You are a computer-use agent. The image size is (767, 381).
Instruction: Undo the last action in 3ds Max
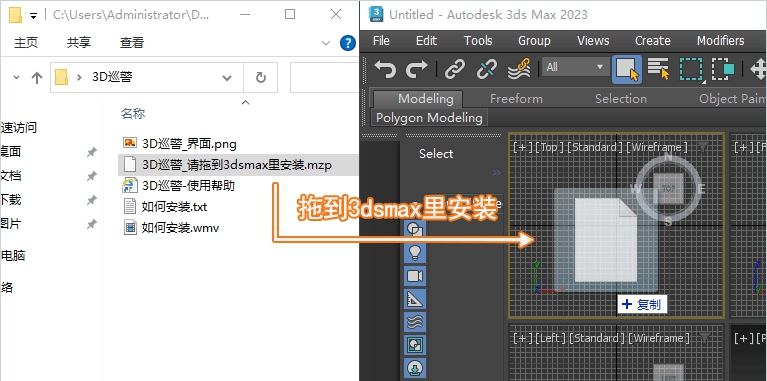(x=385, y=69)
